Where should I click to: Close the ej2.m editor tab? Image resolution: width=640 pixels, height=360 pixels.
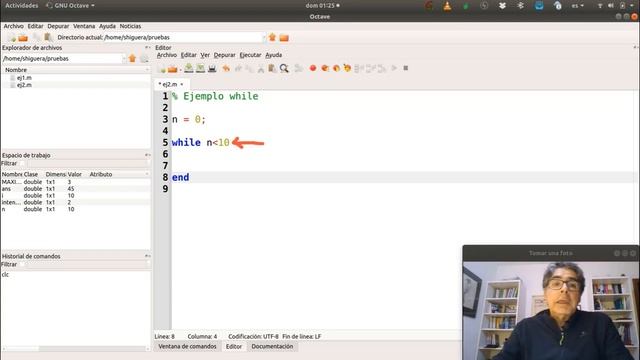point(182,84)
